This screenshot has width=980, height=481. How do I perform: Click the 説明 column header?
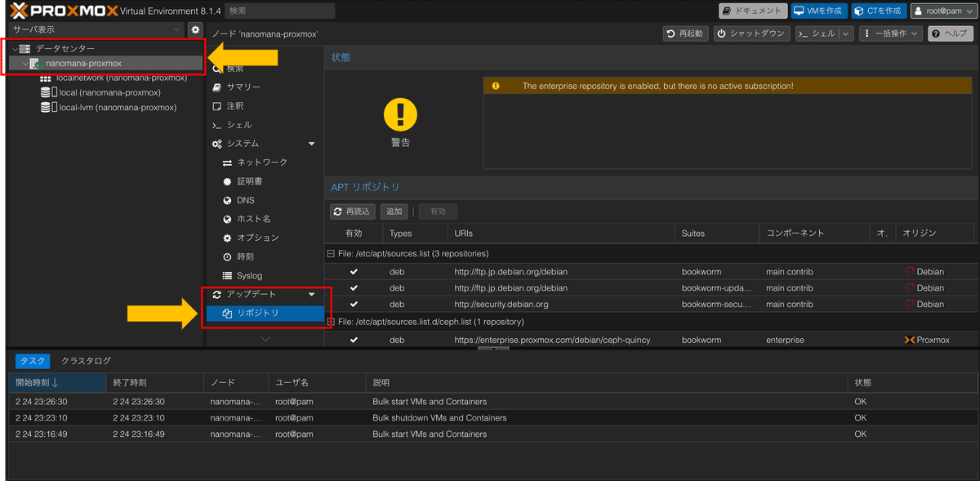click(607, 383)
